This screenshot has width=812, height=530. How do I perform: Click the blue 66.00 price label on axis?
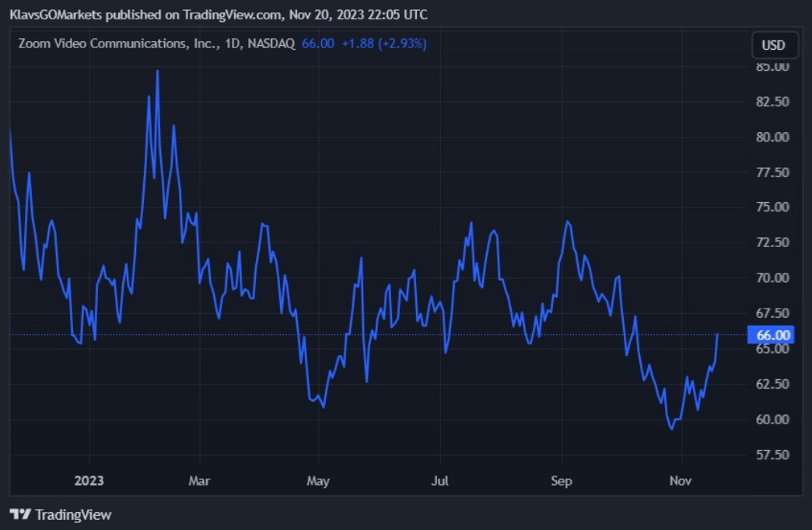[x=771, y=335]
